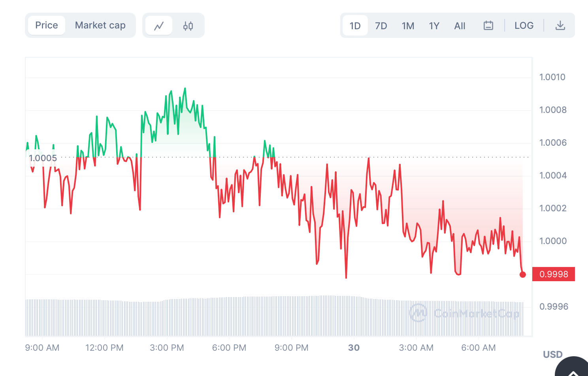
Task: Set time range to 1Y
Action: tap(434, 26)
